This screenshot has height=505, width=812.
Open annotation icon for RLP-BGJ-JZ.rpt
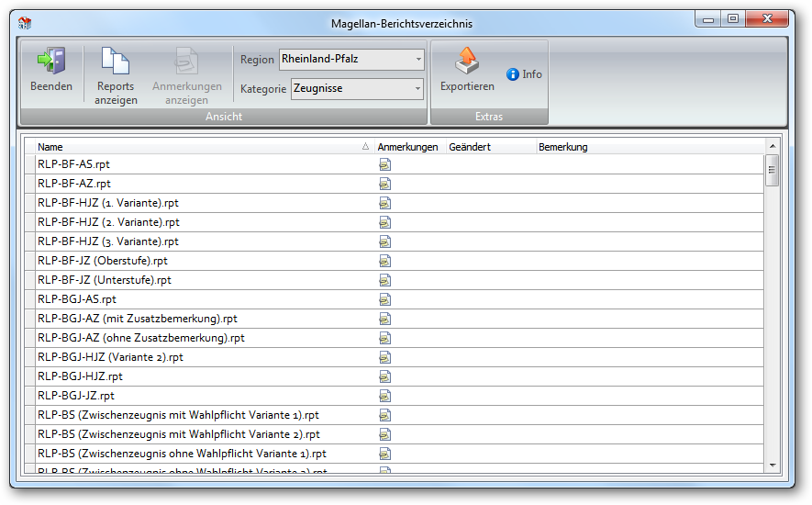[384, 396]
